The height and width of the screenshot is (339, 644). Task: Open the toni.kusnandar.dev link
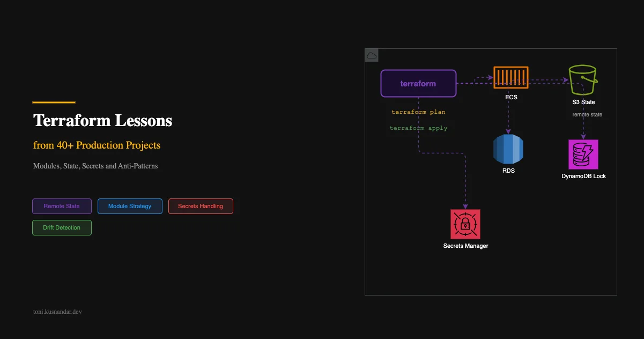(x=57, y=312)
